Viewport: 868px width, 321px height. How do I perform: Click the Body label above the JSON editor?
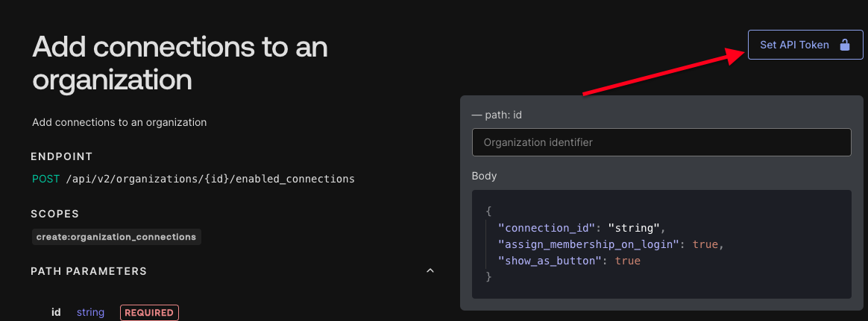484,177
